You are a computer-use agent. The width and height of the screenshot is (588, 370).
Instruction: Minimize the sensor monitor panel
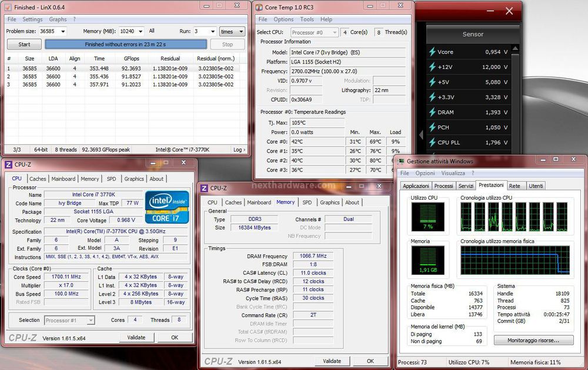[x=490, y=11]
